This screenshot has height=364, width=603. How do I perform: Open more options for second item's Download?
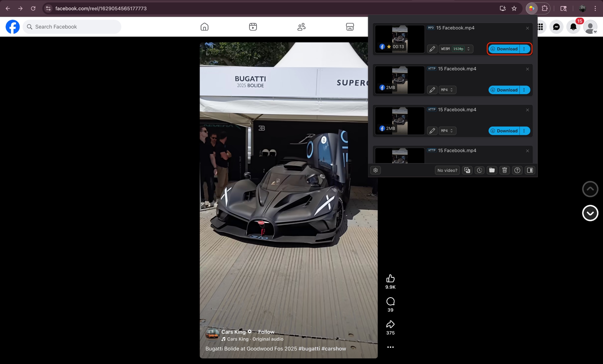tap(524, 90)
